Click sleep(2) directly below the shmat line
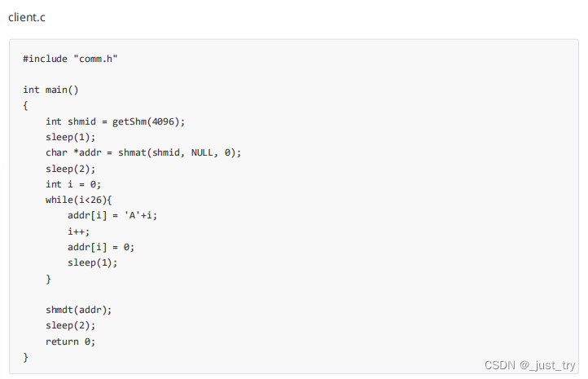 click(x=70, y=169)
